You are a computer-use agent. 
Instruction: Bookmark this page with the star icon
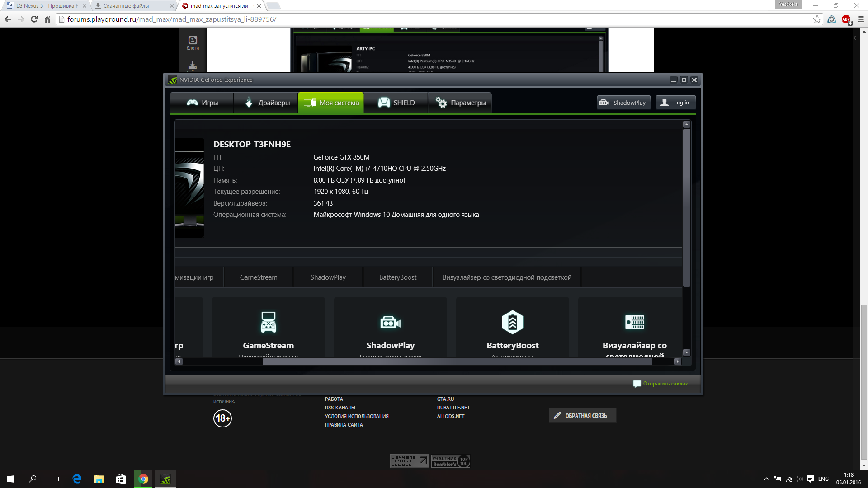click(817, 19)
